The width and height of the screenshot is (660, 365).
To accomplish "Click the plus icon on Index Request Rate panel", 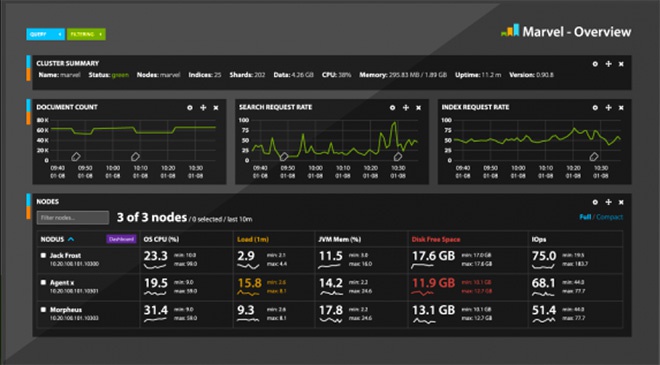I will [608, 108].
